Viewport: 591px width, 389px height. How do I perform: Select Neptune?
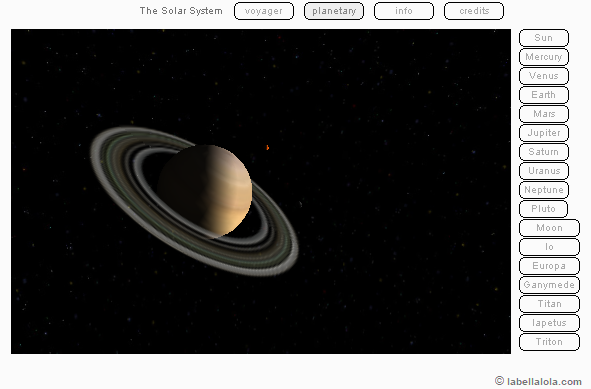544,190
